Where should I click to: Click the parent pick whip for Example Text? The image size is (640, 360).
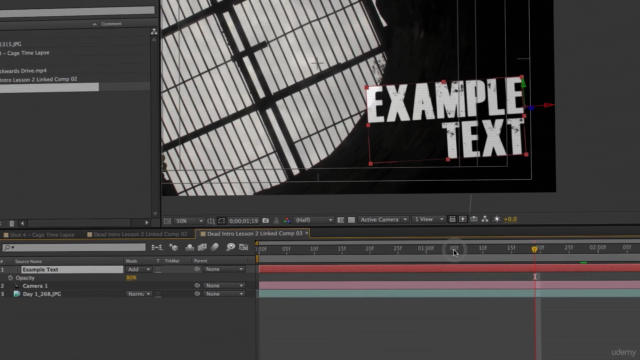coord(197,269)
